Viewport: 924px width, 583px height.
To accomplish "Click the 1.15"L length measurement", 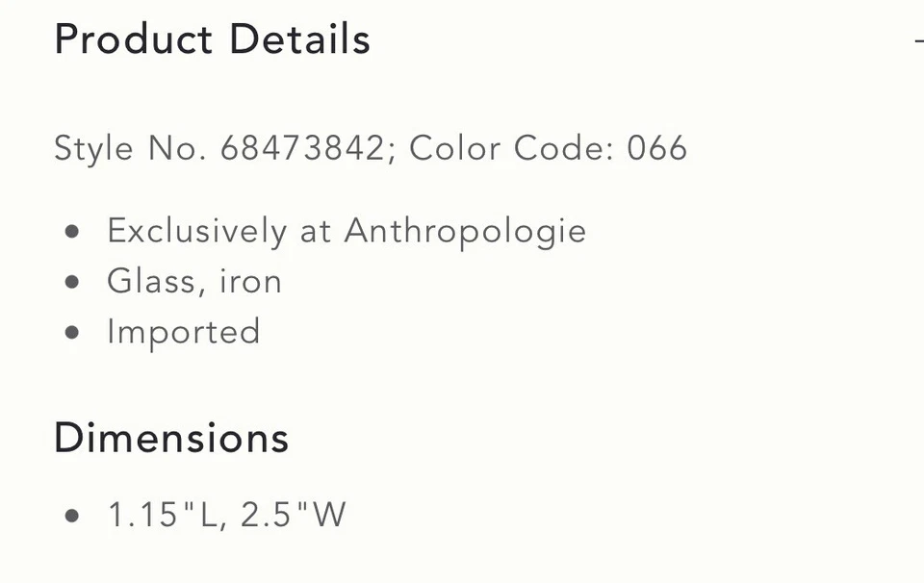I will [164, 516].
